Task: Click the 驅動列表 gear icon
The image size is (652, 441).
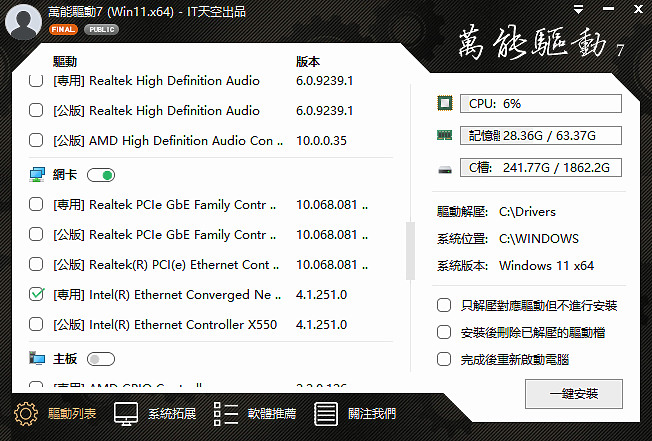Action: (x=26, y=414)
